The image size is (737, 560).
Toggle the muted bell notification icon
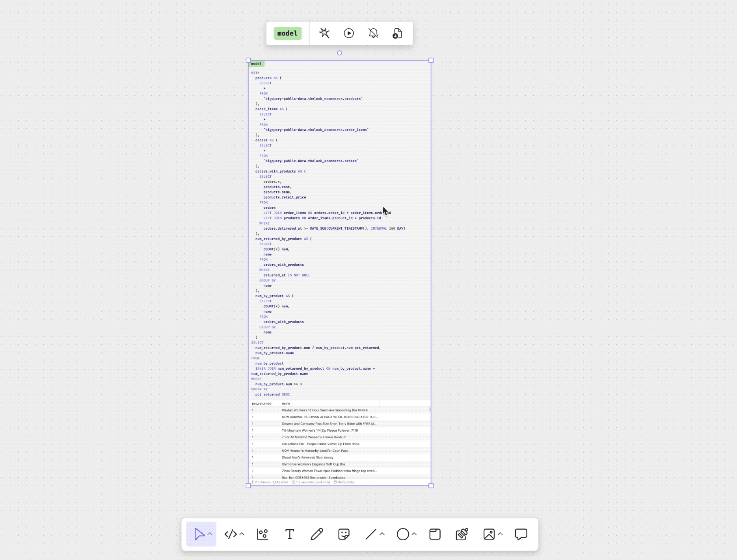coord(373,33)
